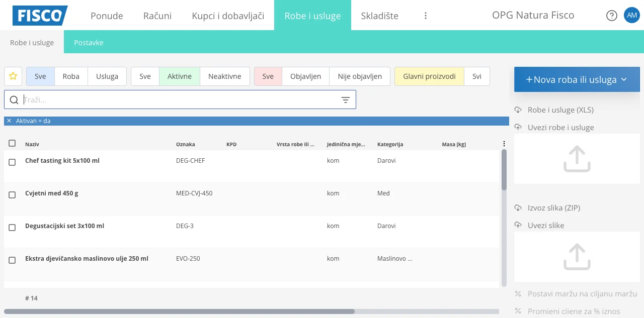Tick the checkbox for Chef tasting kit 5x100 ml

(x=12, y=162)
